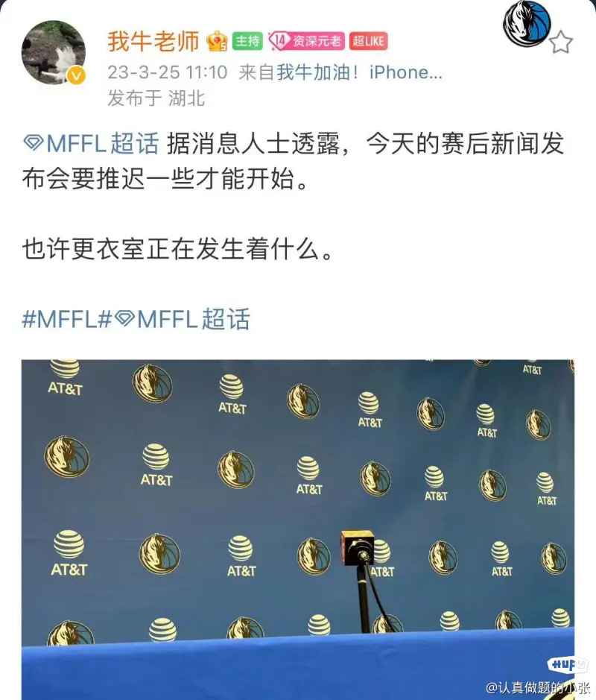Open the MFFL超话 link in post text
This screenshot has height=700, width=596.
[x=103, y=144]
